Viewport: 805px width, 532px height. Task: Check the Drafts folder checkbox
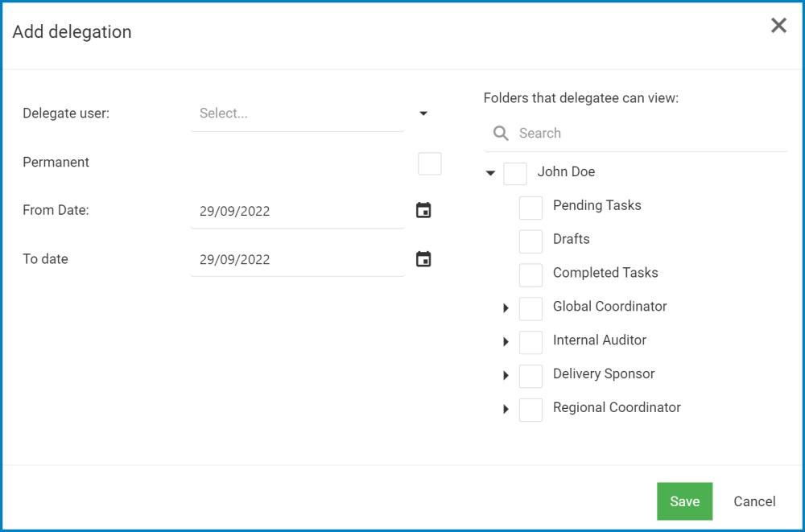[x=530, y=241]
